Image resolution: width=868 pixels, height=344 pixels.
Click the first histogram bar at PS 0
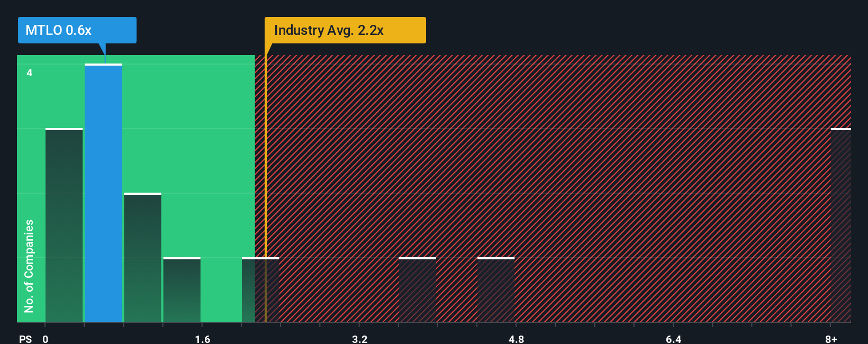point(64,225)
